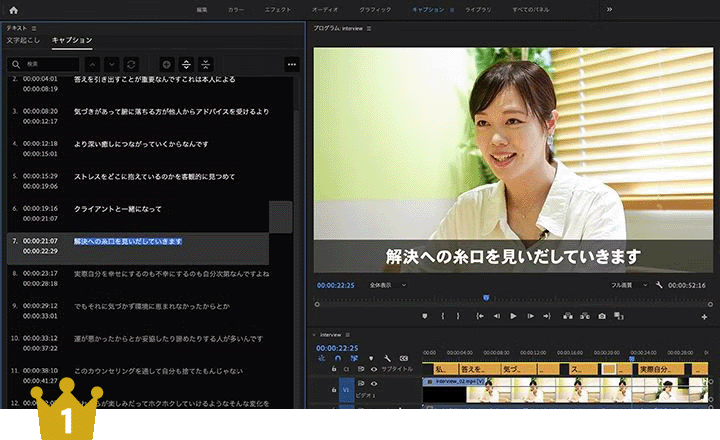Image resolution: width=720 pixels, height=440 pixels.
Task: Toggle visibility eye of subtitle track
Action: pos(374,369)
